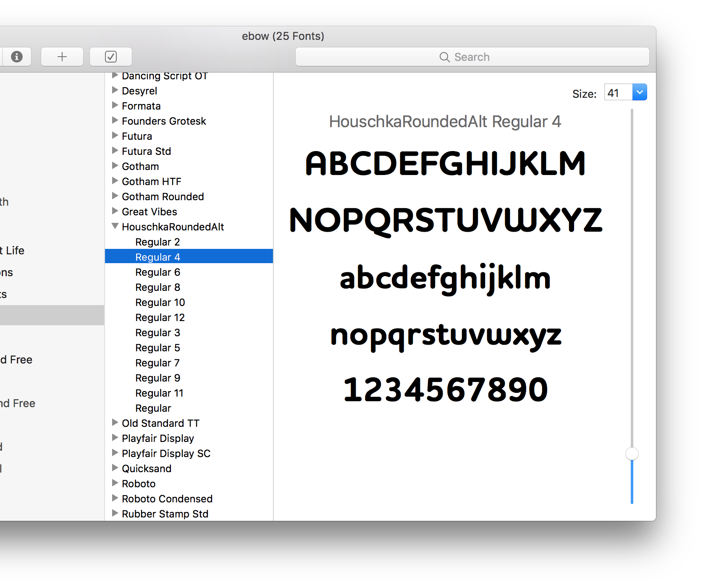
Task: Expand the Desyrel font family
Action: click(x=115, y=90)
